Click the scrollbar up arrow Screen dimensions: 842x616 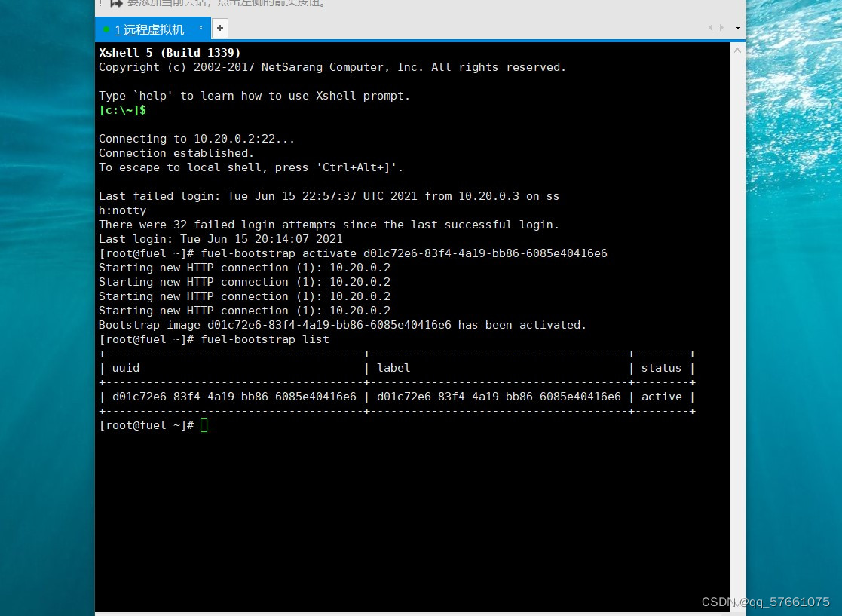(x=736, y=50)
